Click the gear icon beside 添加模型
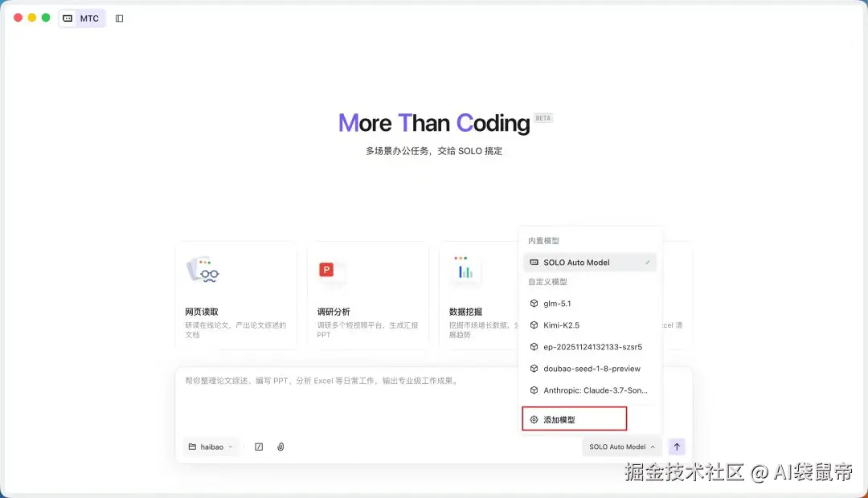 [534, 419]
